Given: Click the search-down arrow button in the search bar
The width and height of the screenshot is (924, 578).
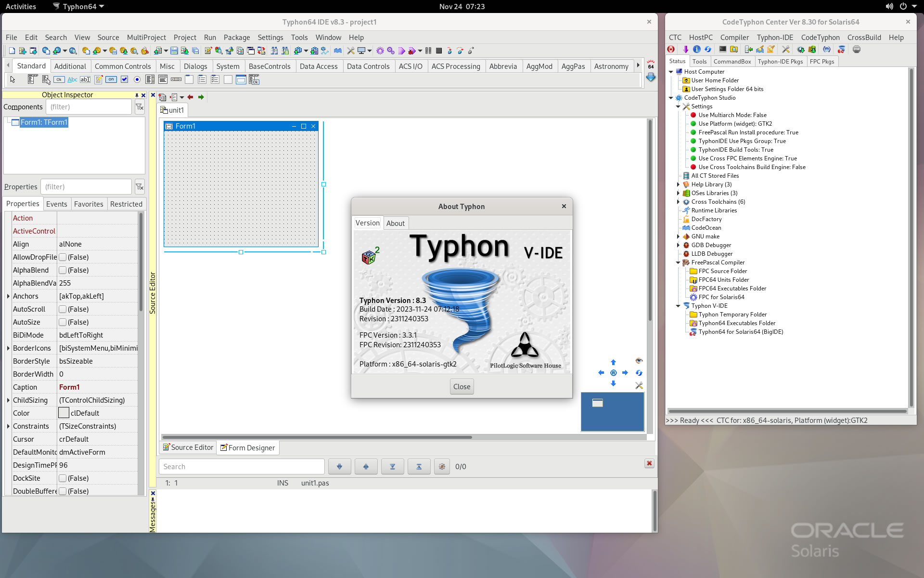Looking at the screenshot, I should pyautogui.click(x=340, y=466).
